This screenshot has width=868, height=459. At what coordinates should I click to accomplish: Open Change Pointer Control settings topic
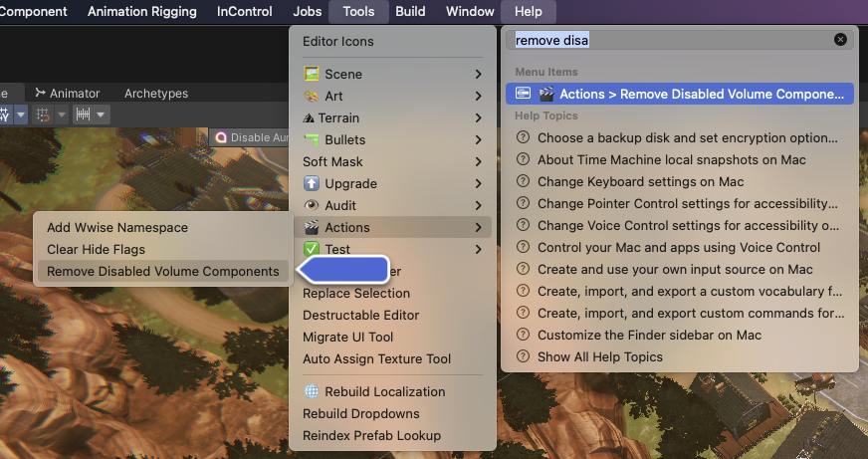click(680, 203)
